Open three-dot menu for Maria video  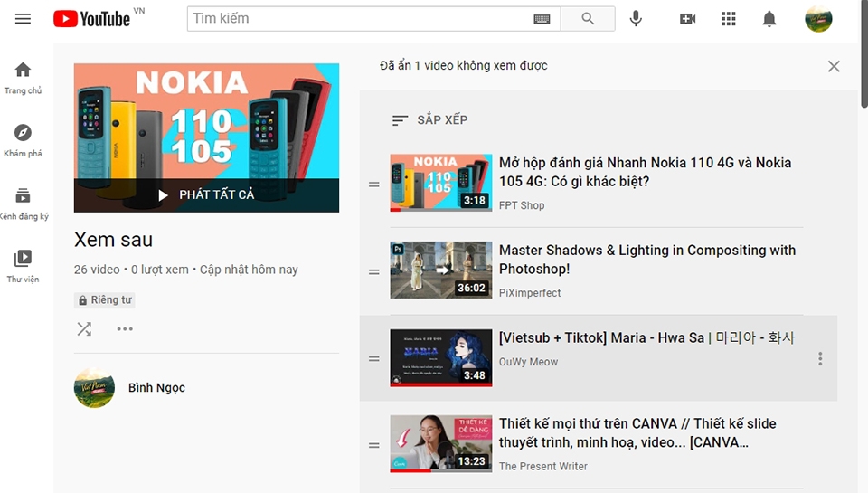(820, 358)
